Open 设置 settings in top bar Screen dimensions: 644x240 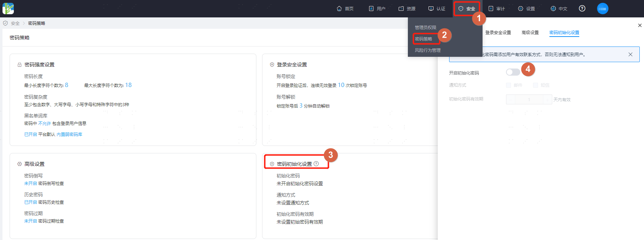tap(526, 9)
